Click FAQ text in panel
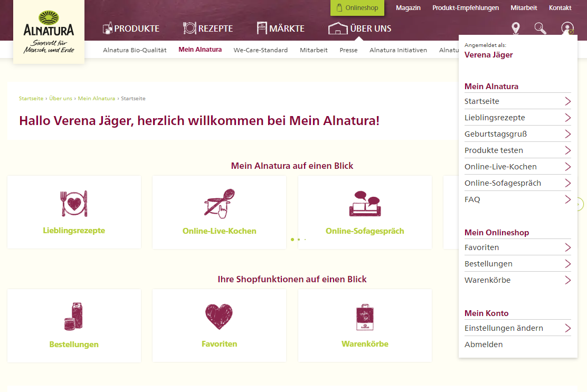 pos(472,199)
